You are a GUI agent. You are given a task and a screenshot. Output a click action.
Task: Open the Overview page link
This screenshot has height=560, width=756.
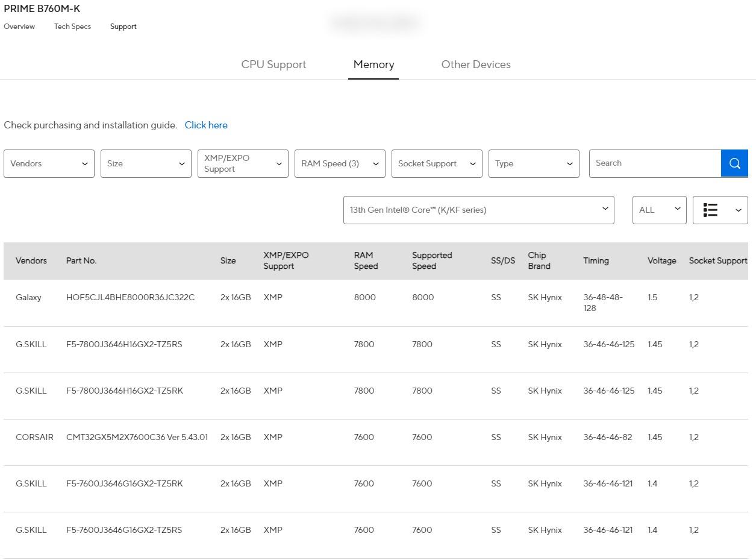click(x=19, y=27)
